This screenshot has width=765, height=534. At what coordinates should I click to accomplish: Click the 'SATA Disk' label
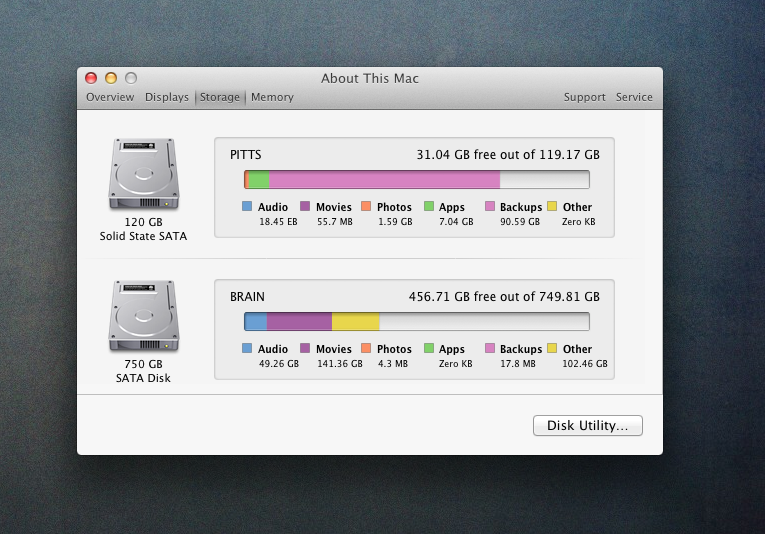(x=143, y=378)
